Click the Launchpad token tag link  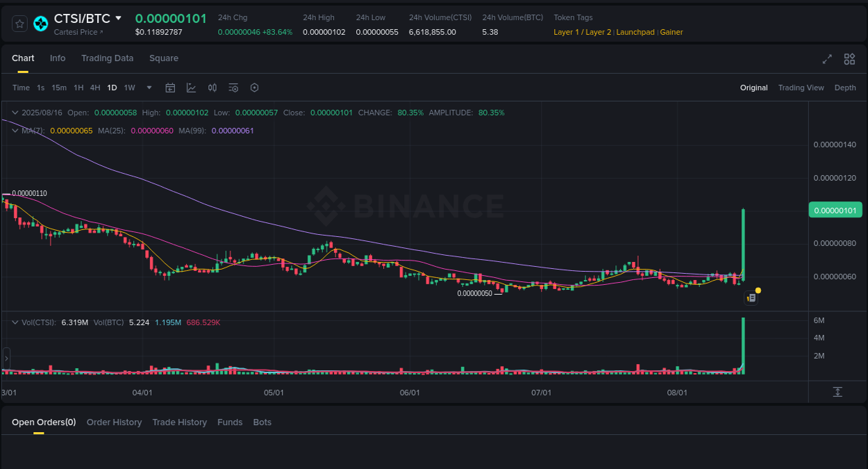pos(635,32)
